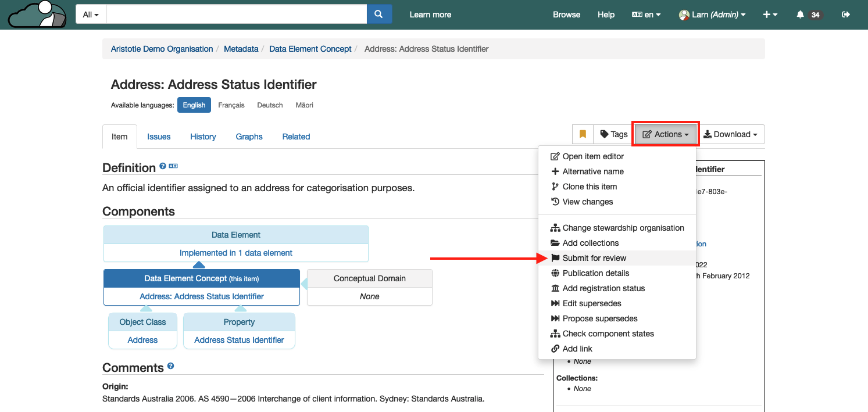Switch language to Māori

pos(304,105)
